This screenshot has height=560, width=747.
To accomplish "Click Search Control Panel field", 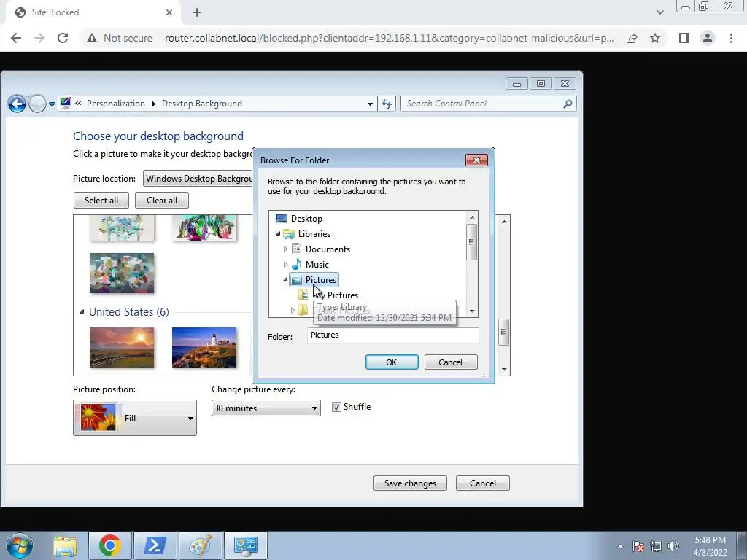I will click(481, 104).
